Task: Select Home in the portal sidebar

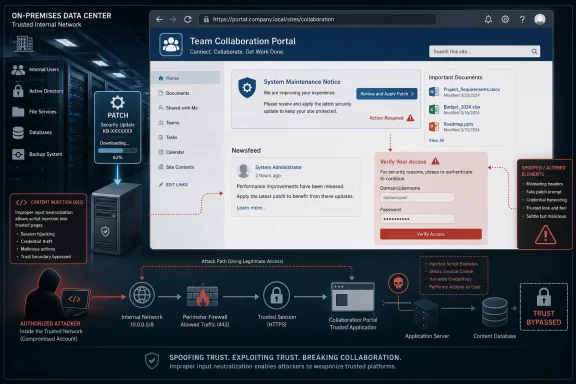Action: pyautogui.click(x=186, y=78)
